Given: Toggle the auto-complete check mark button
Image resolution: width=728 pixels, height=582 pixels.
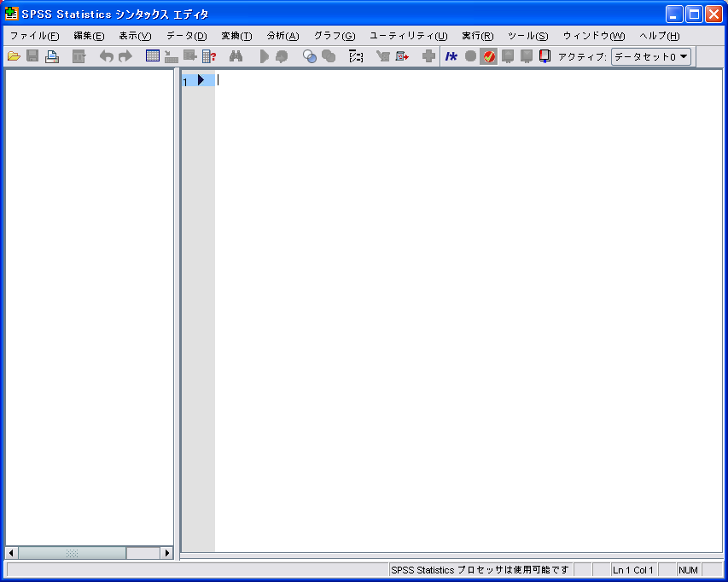Looking at the screenshot, I should 489,56.
